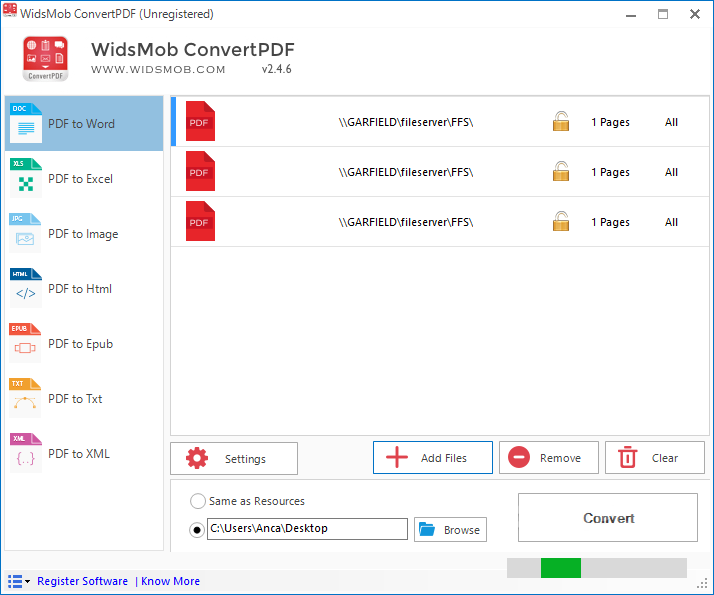714x595 pixels.
Task: Click the 'All' page range of the first file
Action: [671, 122]
